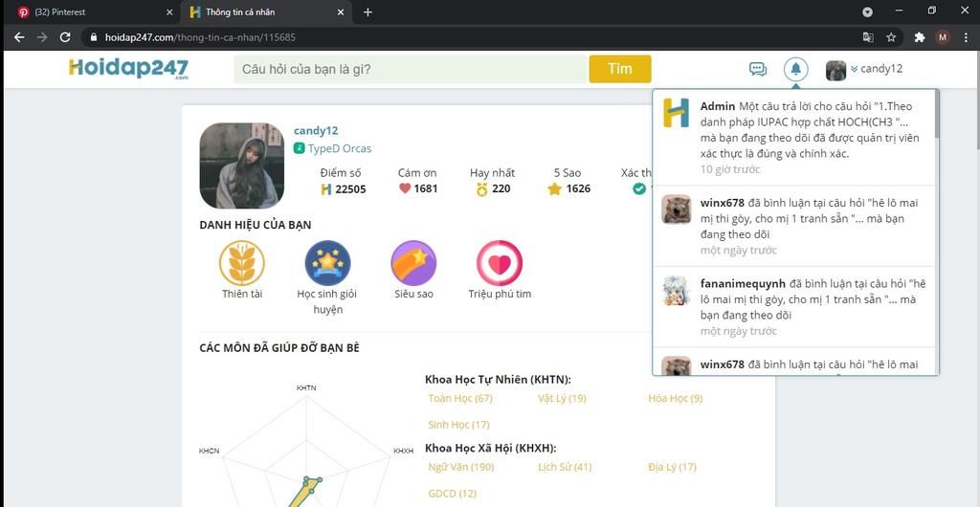Screen dimensions: 980x507
Task: Click the Thiên tài badge icon
Action: point(242,263)
